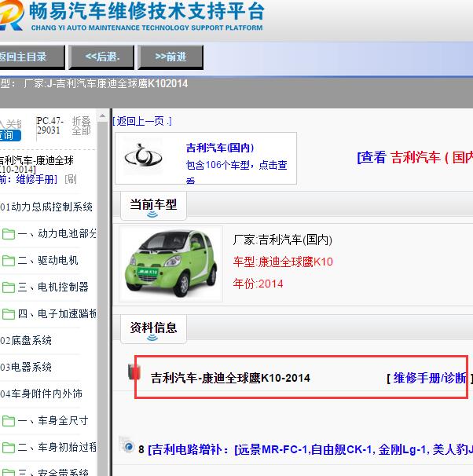Select 二、驱动电机 tree item

pyautogui.click(x=48, y=260)
